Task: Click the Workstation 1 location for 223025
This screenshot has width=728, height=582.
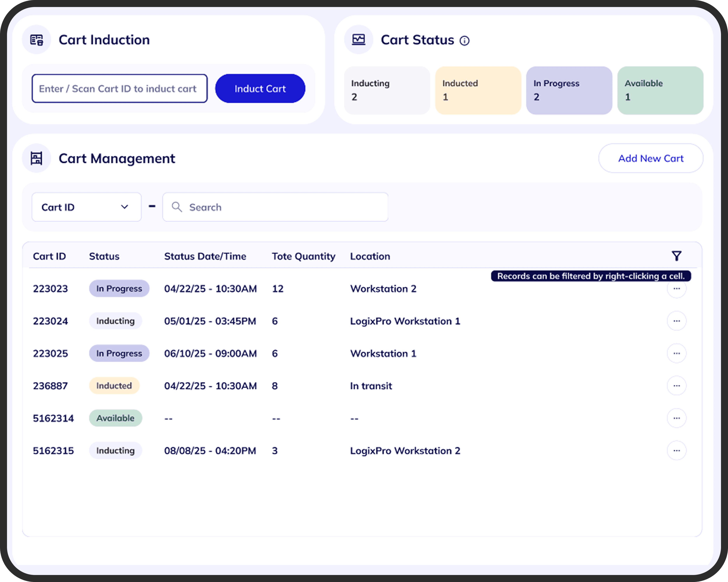Action: pos(383,354)
